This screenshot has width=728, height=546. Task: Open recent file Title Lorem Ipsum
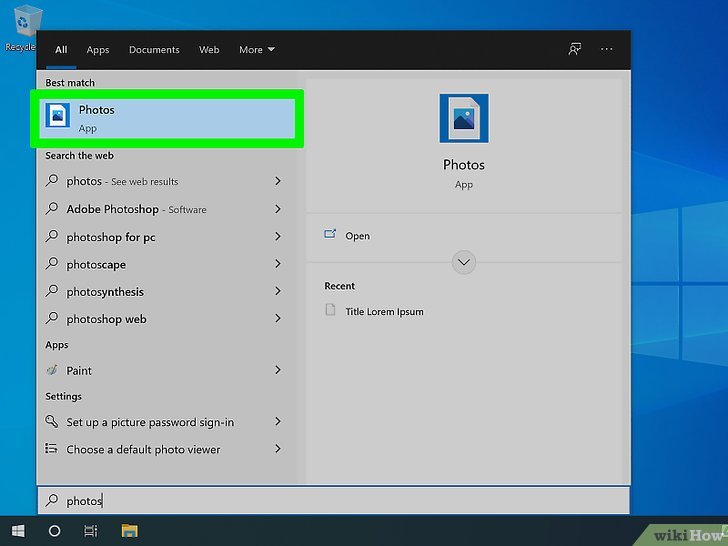pos(384,311)
